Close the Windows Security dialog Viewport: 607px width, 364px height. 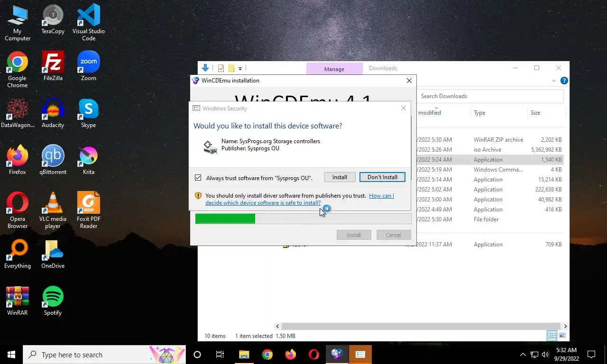404,109
